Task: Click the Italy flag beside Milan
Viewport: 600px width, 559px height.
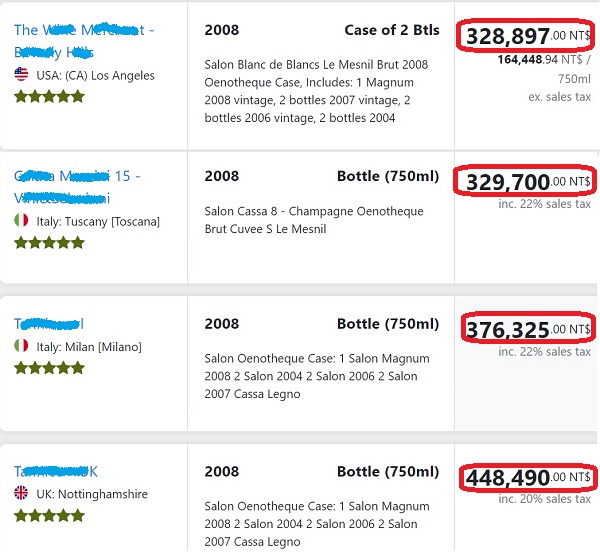Action: [x=21, y=346]
